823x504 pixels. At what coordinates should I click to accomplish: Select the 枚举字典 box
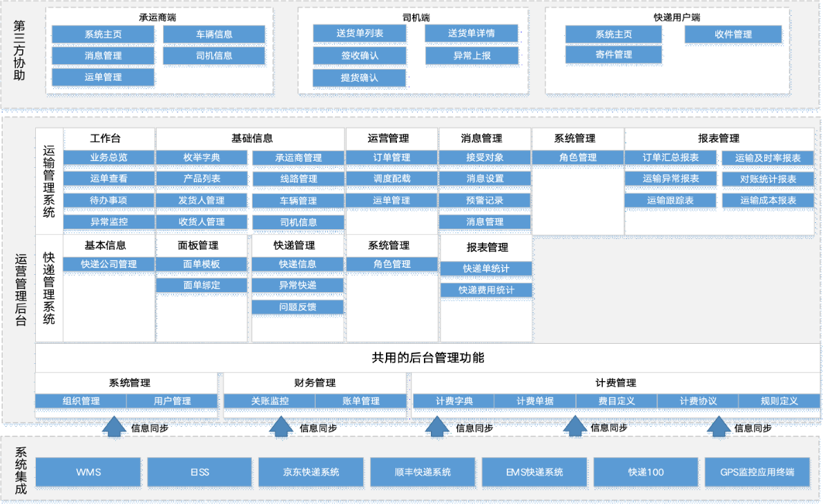pos(202,157)
